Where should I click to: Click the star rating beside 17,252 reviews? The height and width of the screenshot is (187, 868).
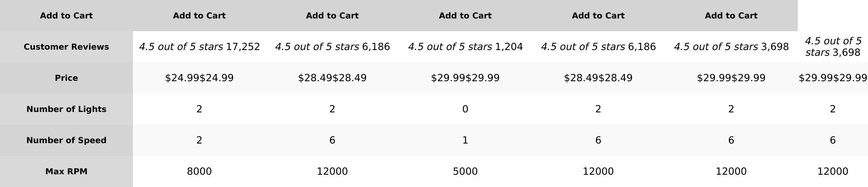click(181, 47)
